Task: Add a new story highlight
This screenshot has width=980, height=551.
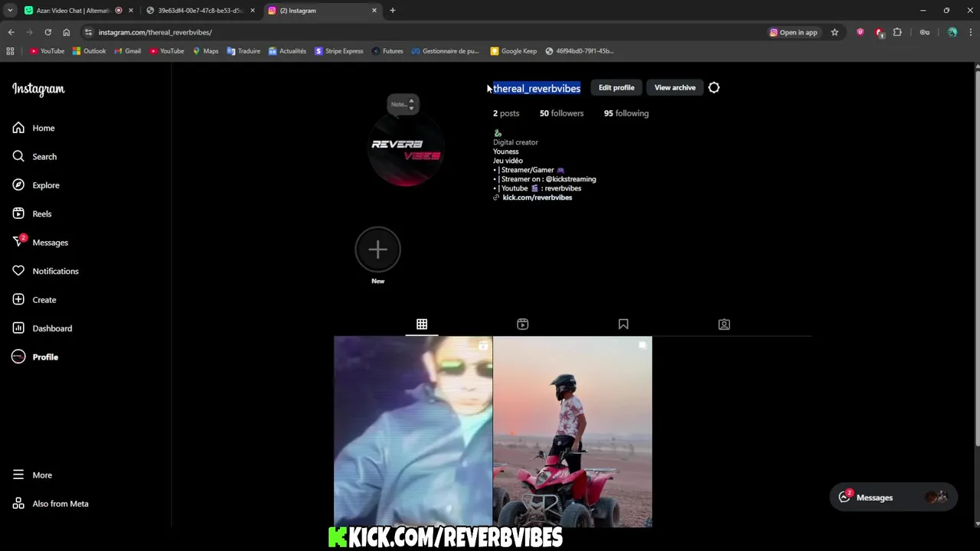Action: point(377,249)
